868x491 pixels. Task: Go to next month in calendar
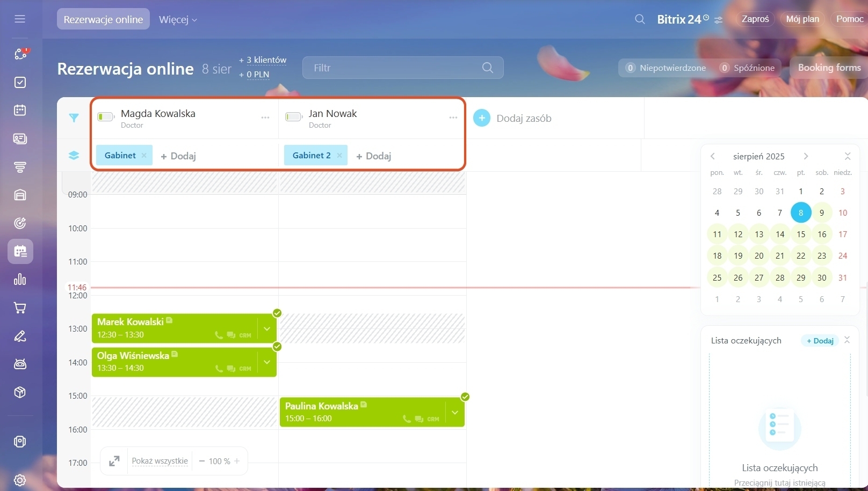coord(806,156)
